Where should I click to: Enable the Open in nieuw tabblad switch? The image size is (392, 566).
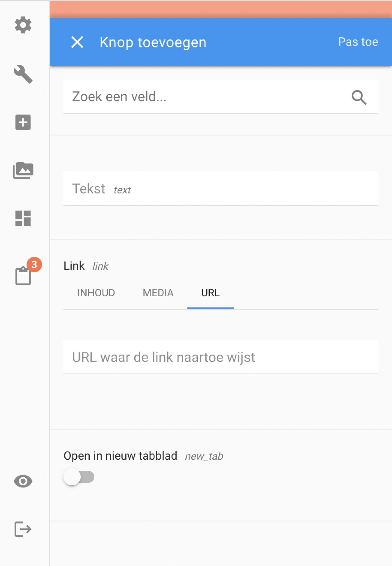[79, 477]
